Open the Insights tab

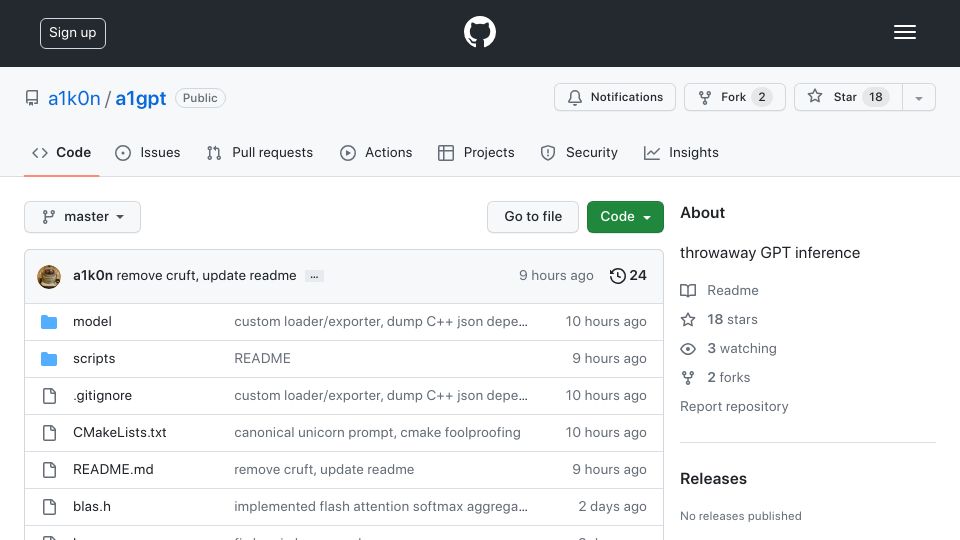pos(681,152)
